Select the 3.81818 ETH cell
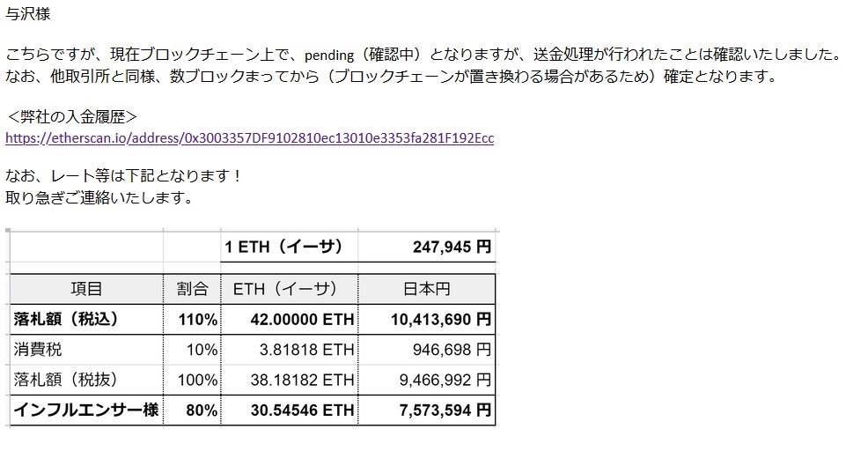Image resolution: width=868 pixels, height=466 pixels. 290,350
